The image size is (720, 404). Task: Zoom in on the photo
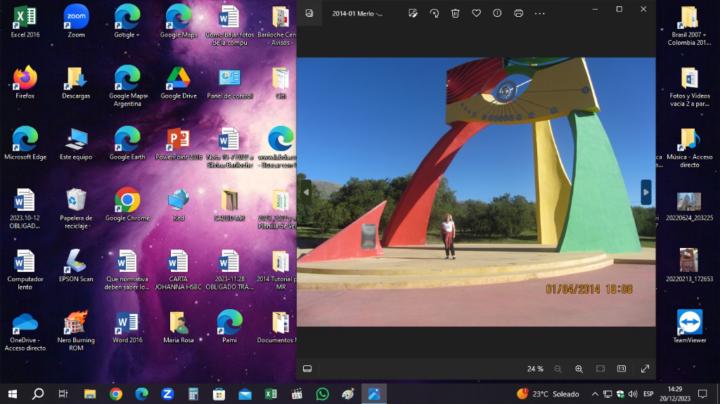click(x=579, y=369)
